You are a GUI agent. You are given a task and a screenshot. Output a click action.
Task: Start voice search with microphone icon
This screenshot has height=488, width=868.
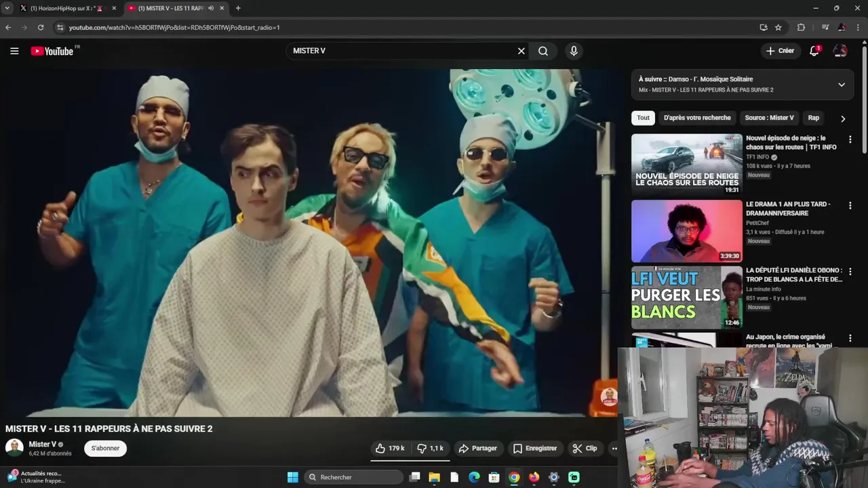574,51
